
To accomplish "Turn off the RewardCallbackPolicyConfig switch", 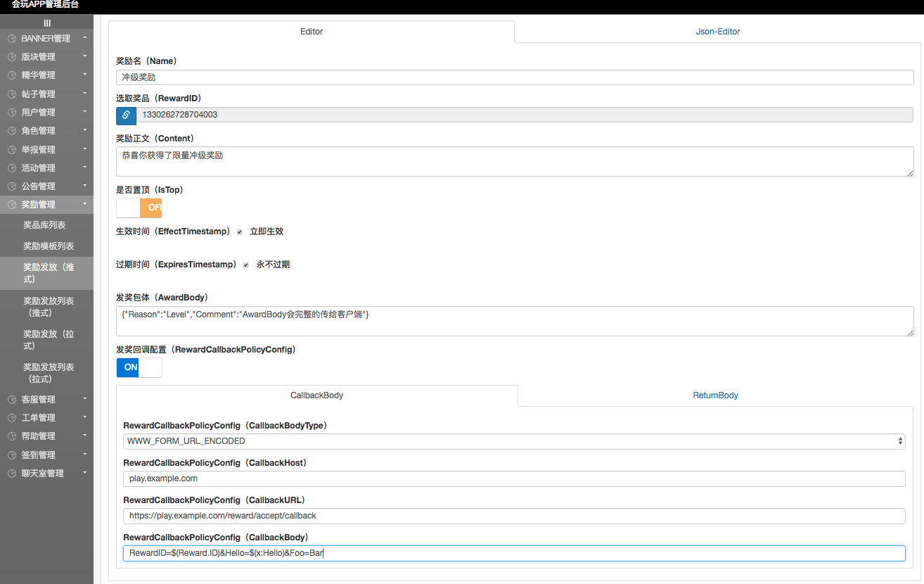I will coord(139,367).
